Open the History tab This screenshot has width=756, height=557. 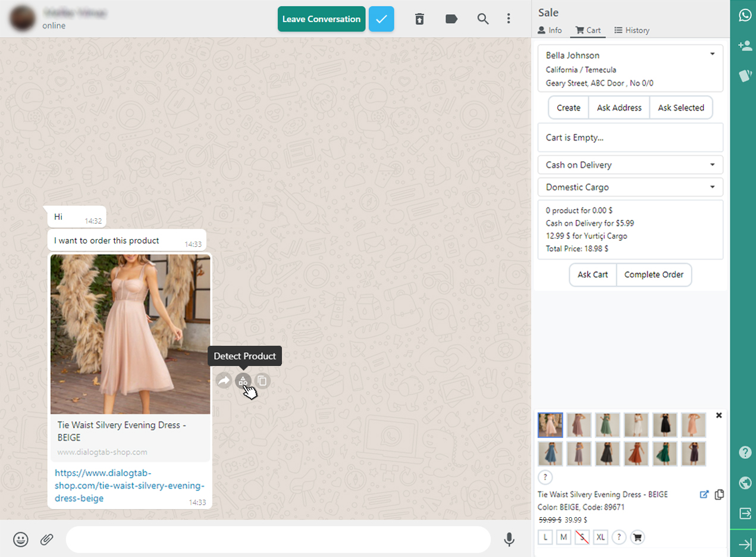[x=632, y=30]
